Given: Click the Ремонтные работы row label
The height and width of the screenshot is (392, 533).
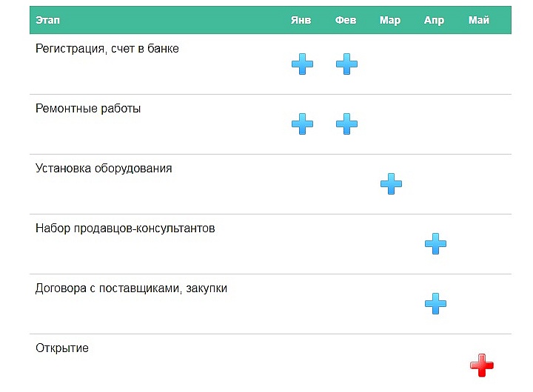Looking at the screenshot, I should [88, 109].
